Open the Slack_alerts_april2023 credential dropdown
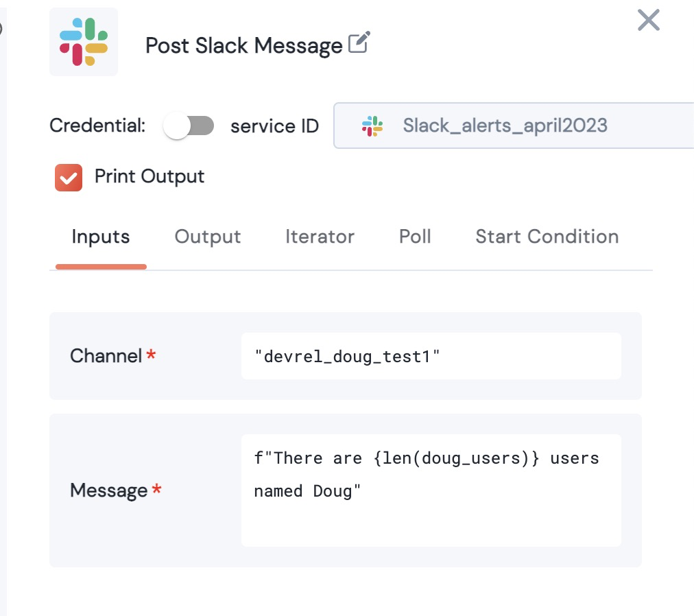Screen dimensions: 694x616 pyautogui.click(x=514, y=126)
